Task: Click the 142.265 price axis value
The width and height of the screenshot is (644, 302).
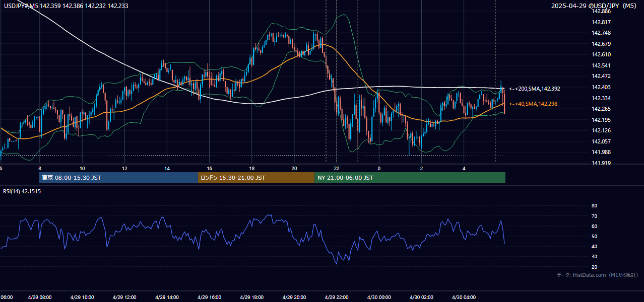Action: [601, 109]
